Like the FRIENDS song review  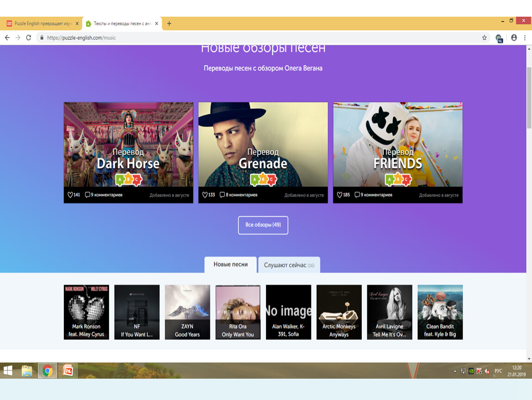(x=340, y=195)
